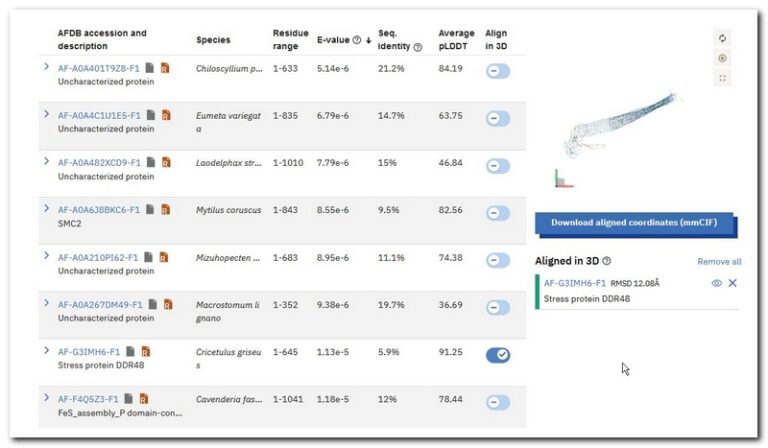
Task: Toggle Align in 3D for SMC2 row
Action: click(498, 213)
